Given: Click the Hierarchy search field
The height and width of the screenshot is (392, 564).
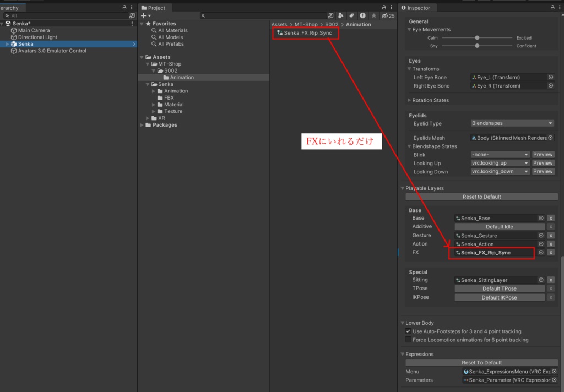Looking at the screenshot, I should 66,15.
